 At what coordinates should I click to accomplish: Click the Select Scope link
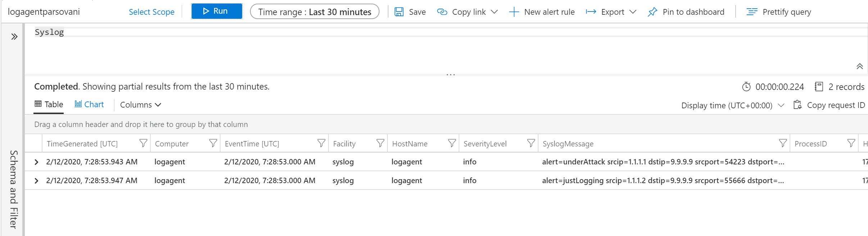tap(151, 12)
